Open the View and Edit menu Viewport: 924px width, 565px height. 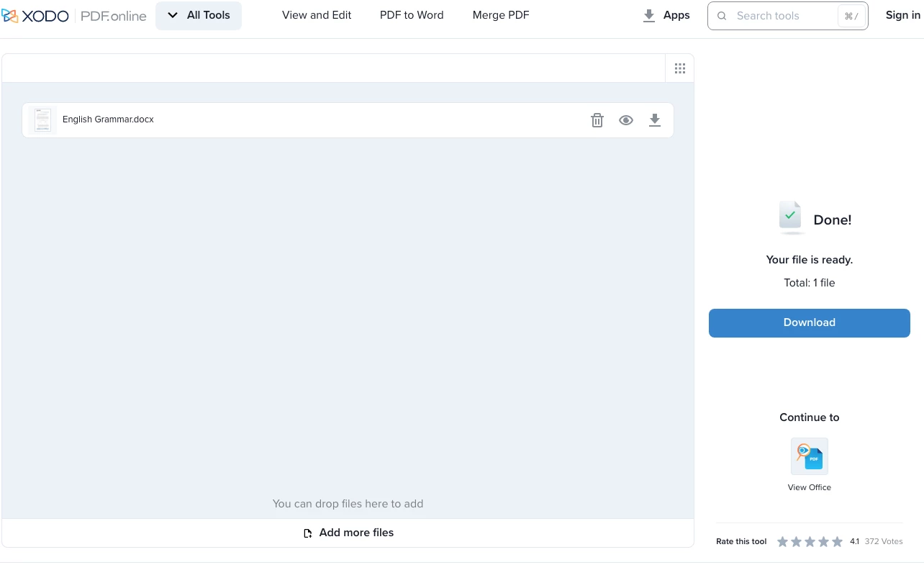click(317, 15)
